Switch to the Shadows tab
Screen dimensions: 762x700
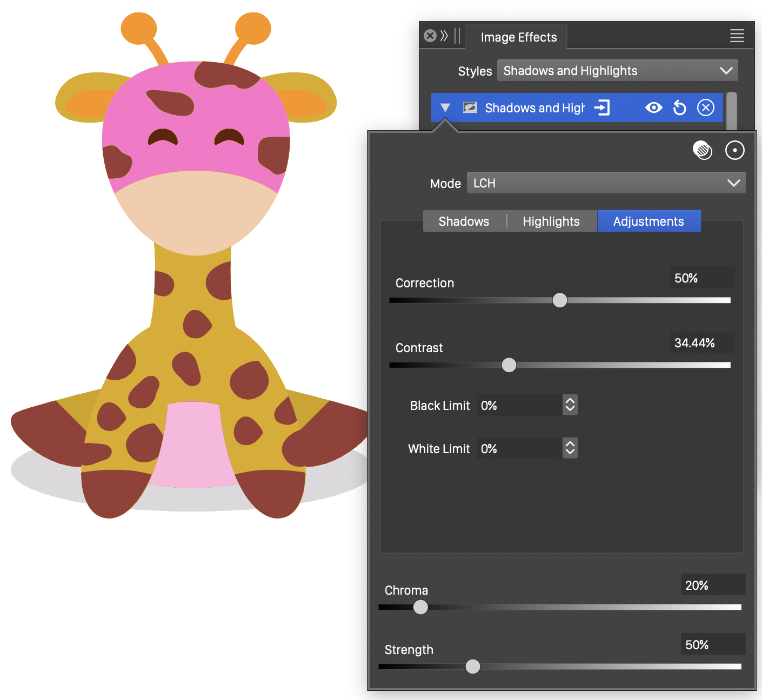pyautogui.click(x=464, y=221)
